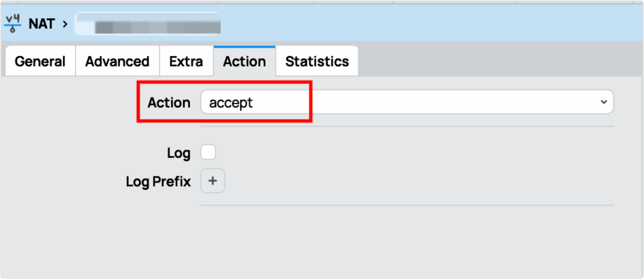The width and height of the screenshot is (644, 279).
Task: Click the divider line below the Action dropdown
Action: (406, 126)
